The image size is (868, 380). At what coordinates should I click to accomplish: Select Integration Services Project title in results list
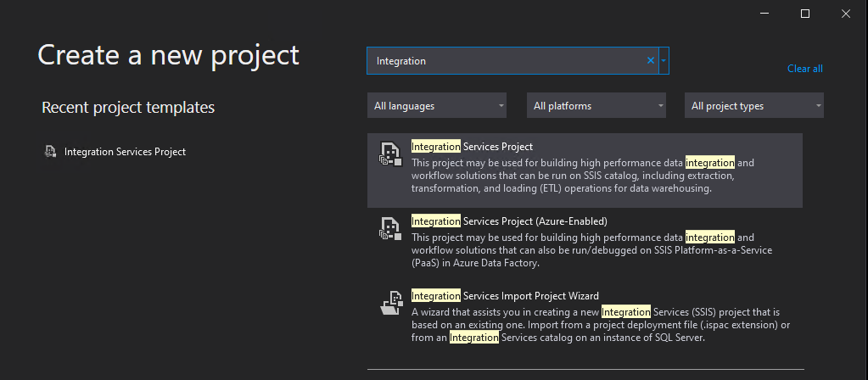[x=473, y=147]
